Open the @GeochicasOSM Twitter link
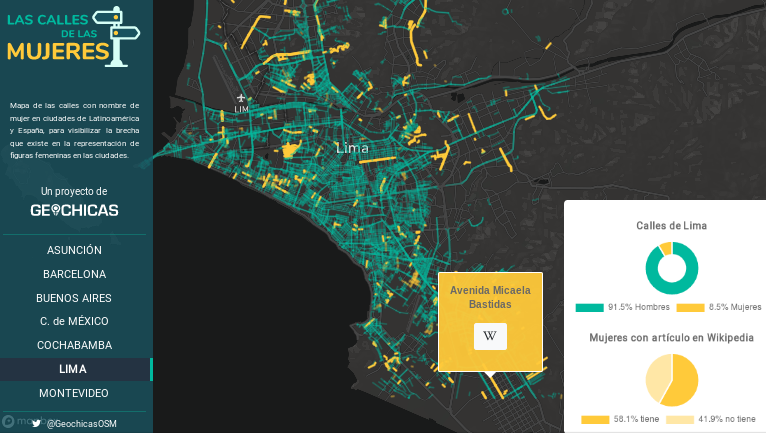 [x=81, y=423]
